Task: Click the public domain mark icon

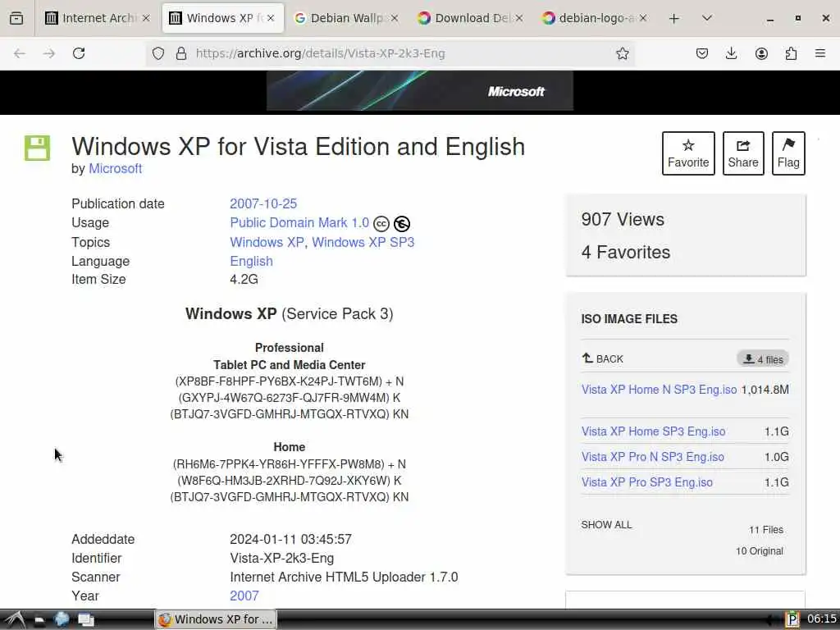Action: (x=402, y=223)
